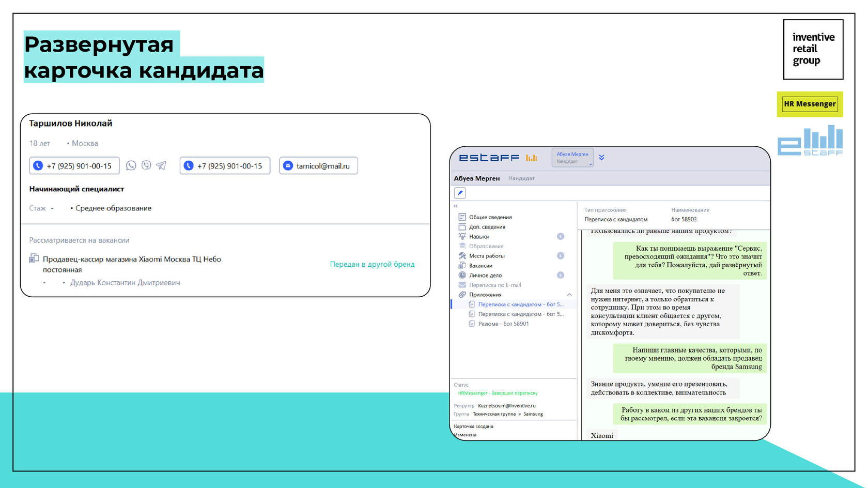Click the Среднее образование text
This screenshot has height=488, width=868.
[113, 208]
